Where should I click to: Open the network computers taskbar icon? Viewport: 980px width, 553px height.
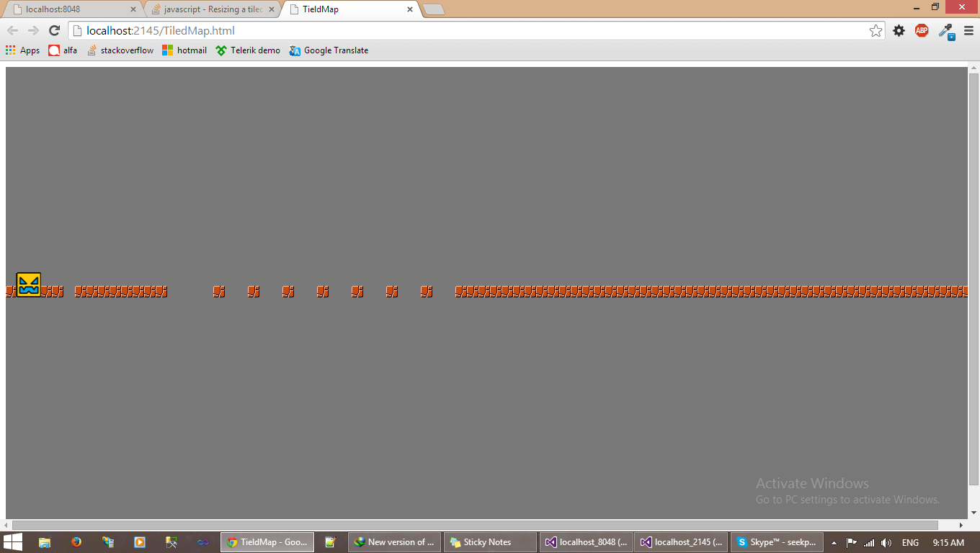[x=108, y=542]
